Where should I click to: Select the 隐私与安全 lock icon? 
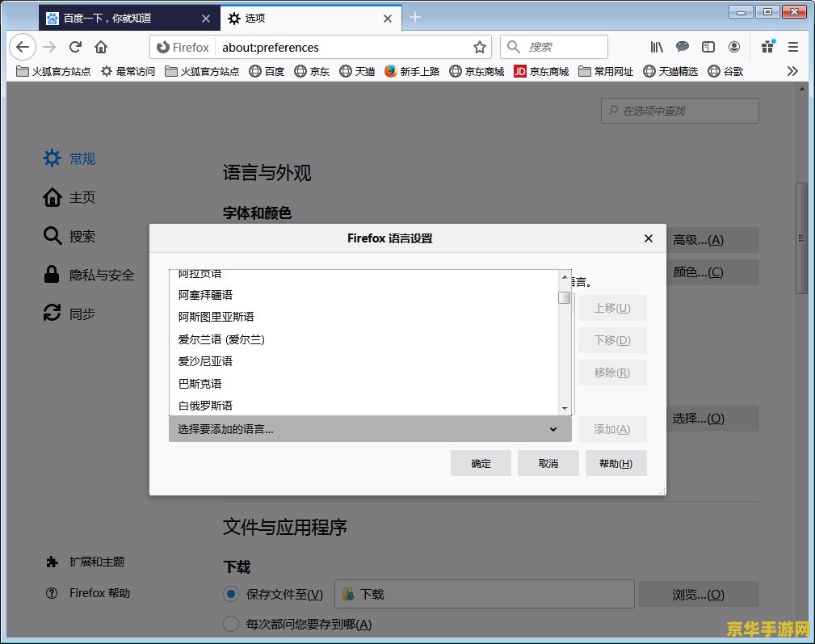pyautogui.click(x=52, y=275)
